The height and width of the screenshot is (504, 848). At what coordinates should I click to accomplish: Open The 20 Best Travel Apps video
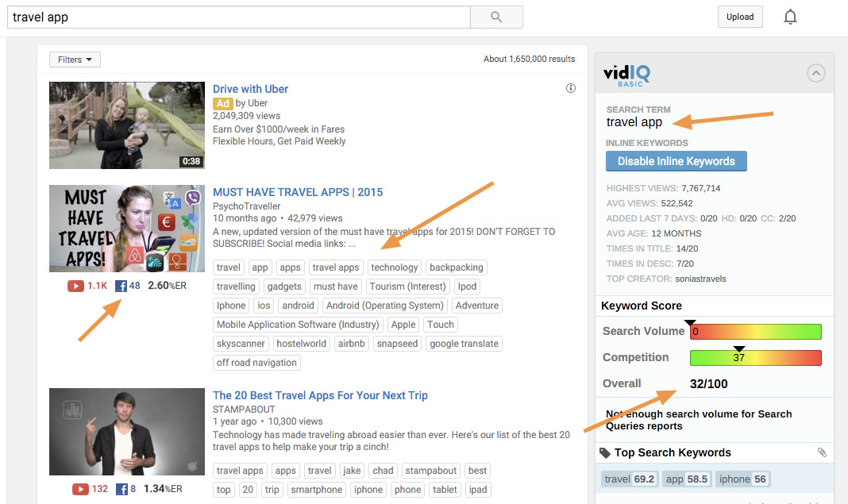[x=320, y=395]
